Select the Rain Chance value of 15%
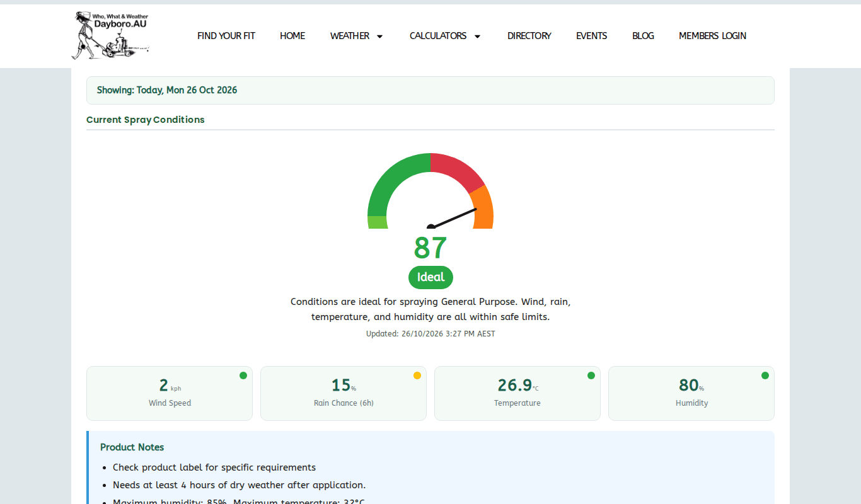861x504 pixels. [x=344, y=385]
